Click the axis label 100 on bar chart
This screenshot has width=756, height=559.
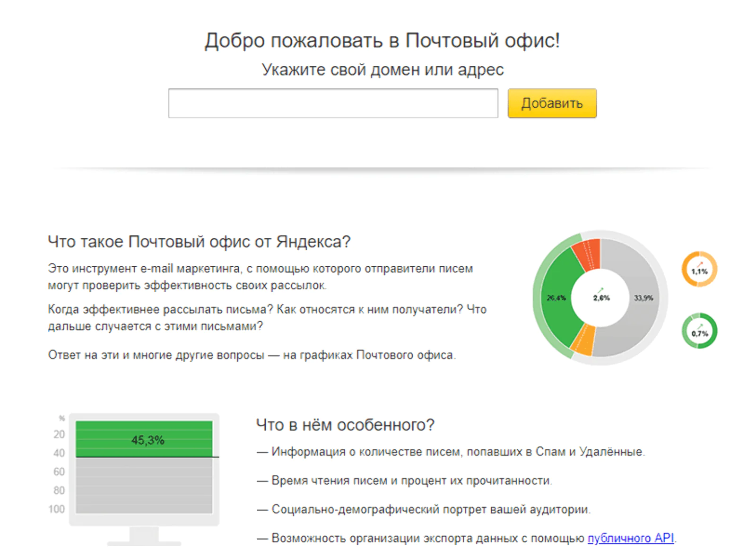coord(56,509)
